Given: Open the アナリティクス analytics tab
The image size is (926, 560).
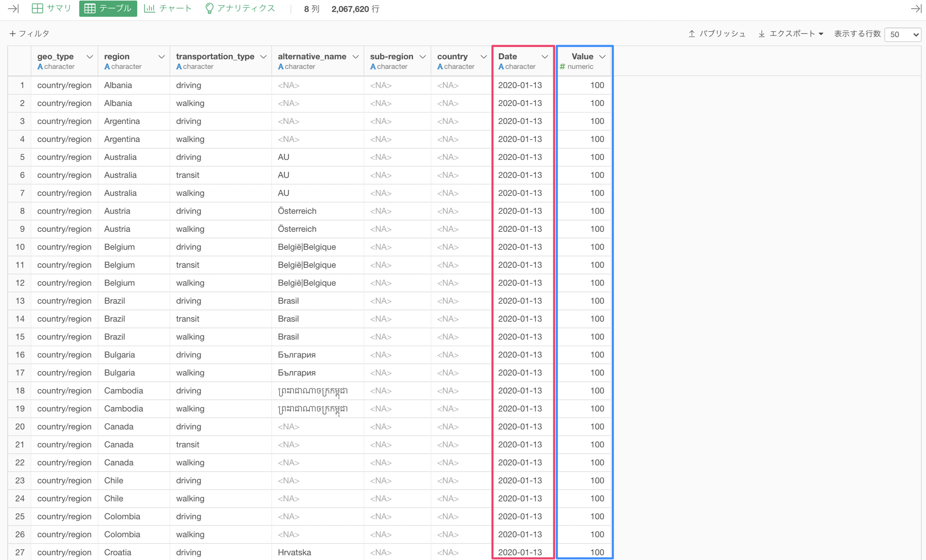Looking at the screenshot, I should (x=240, y=9).
